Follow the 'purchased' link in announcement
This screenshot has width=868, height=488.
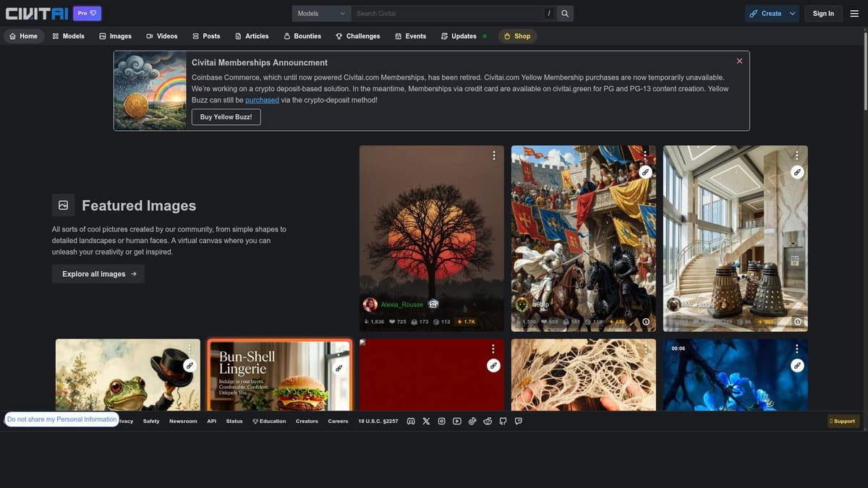pos(262,100)
